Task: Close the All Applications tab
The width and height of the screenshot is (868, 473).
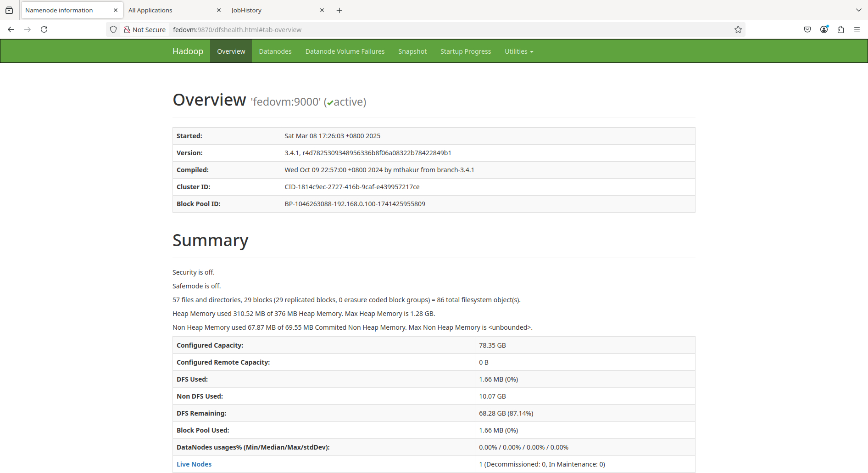Action: pos(219,10)
